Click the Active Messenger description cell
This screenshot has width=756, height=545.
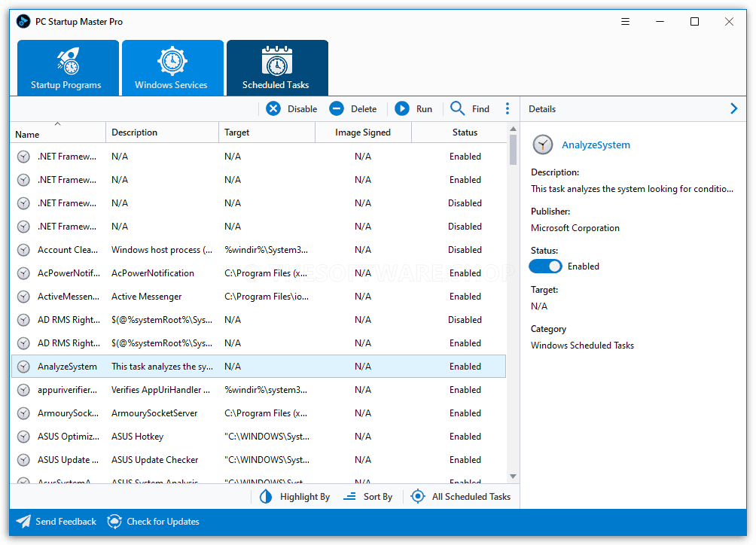[x=147, y=297]
